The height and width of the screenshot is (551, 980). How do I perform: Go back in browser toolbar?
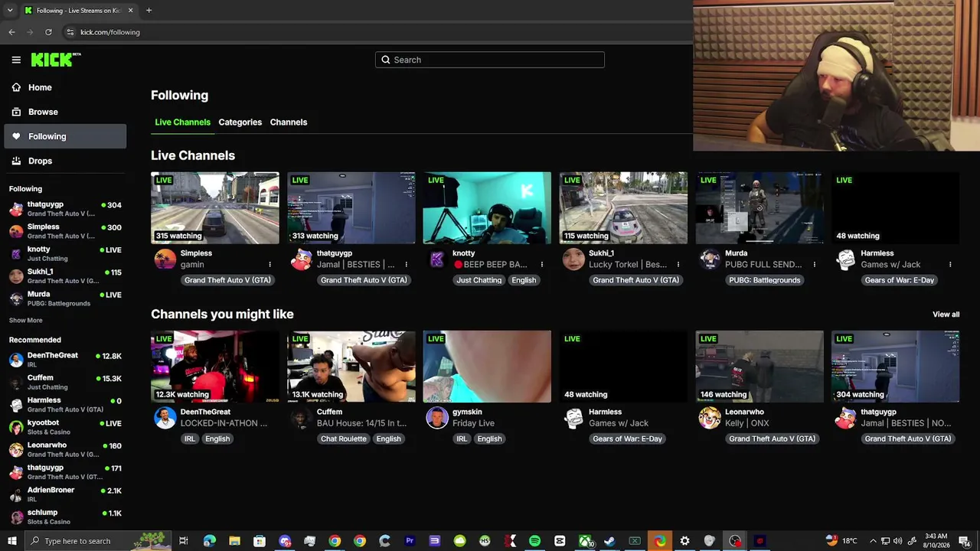pyautogui.click(x=11, y=32)
